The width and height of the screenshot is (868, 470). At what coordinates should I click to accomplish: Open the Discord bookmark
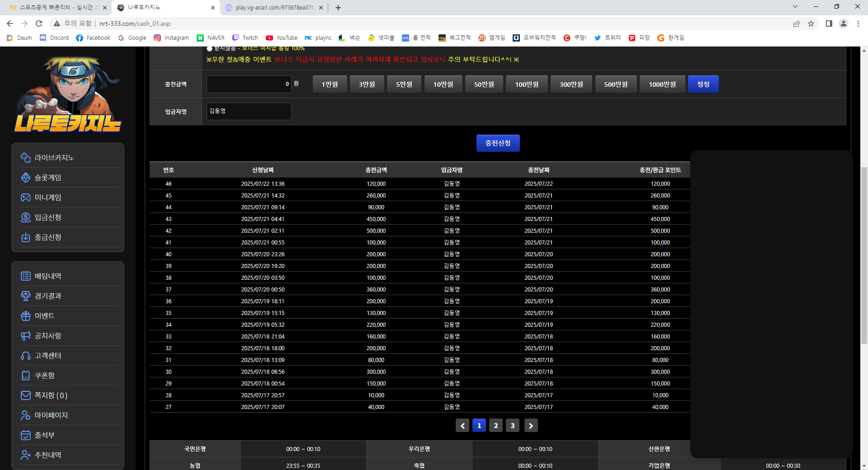click(x=54, y=38)
